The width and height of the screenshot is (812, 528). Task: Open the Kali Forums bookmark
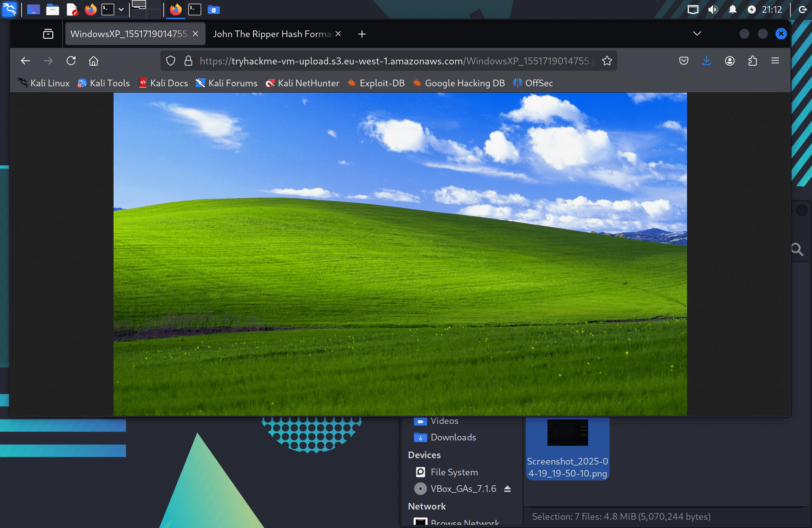[226, 83]
